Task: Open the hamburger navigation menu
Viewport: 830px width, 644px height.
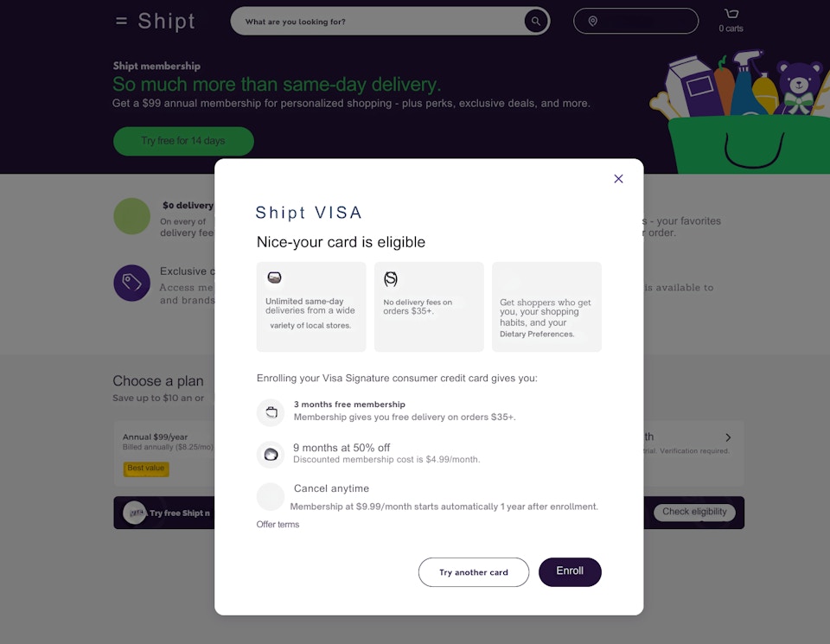Action: pyautogui.click(x=120, y=21)
